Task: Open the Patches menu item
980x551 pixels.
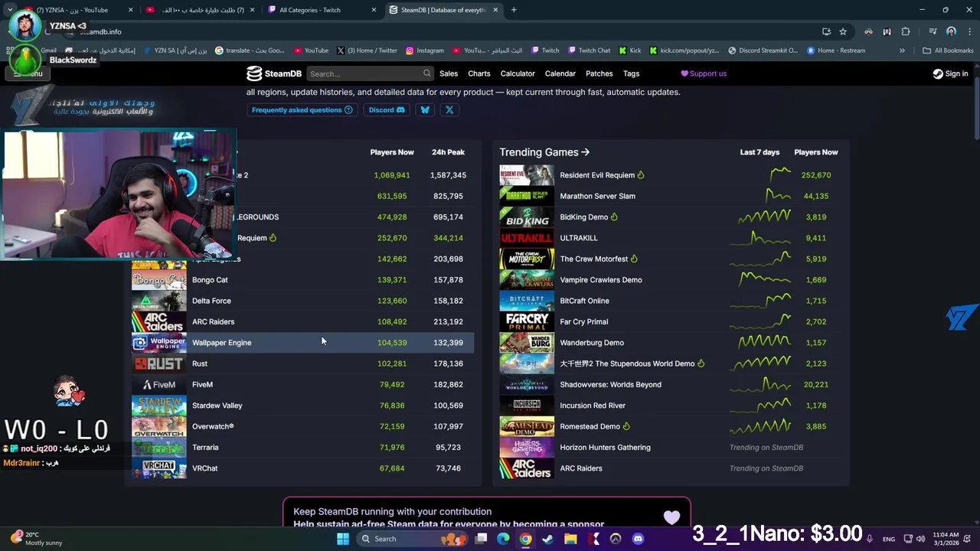Action: tap(599, 73)
